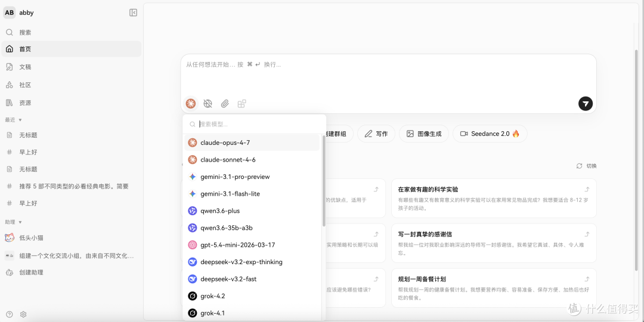Screen dimensions: 644x322
Task: Open the first 早上好 conversation
Action: pyautogui.click(x=72, y=152)
